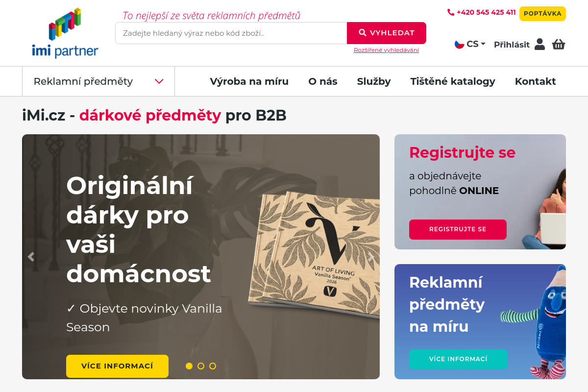Click the red Registrujte se button
The image size is (588, 392).
pos(458,229)
